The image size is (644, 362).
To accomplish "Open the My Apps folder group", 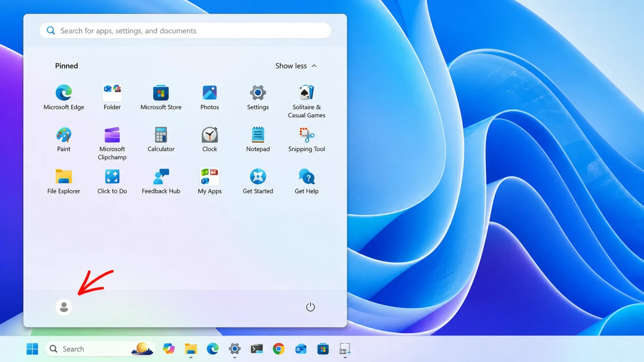I will point(210,181).
